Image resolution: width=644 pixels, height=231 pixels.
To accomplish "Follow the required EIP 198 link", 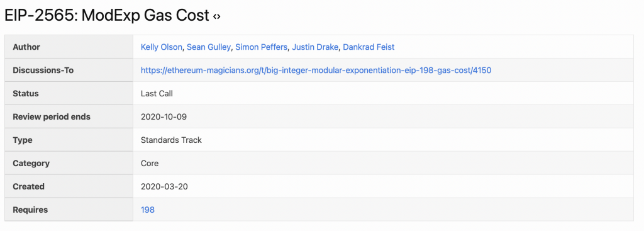I will 147,210.
